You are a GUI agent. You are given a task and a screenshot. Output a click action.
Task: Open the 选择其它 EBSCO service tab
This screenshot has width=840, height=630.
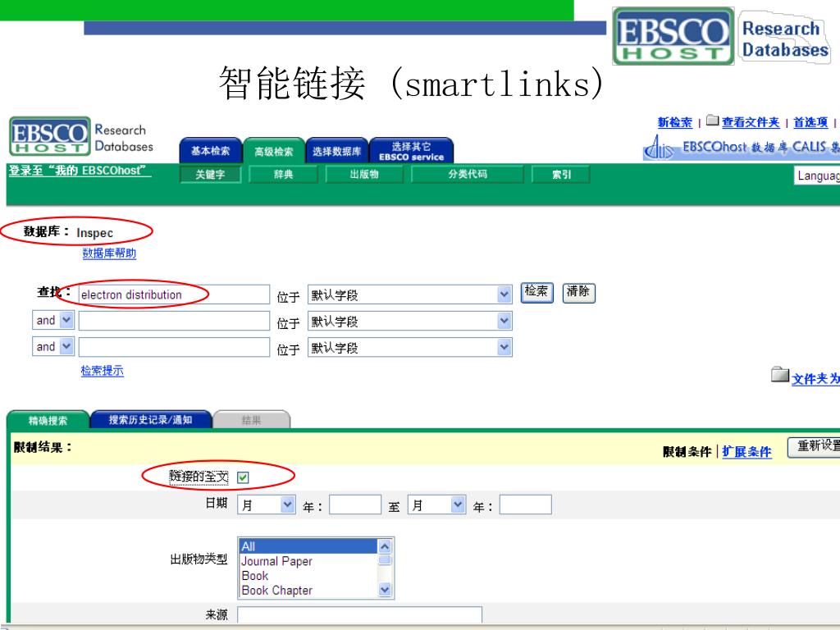[412, 151]
